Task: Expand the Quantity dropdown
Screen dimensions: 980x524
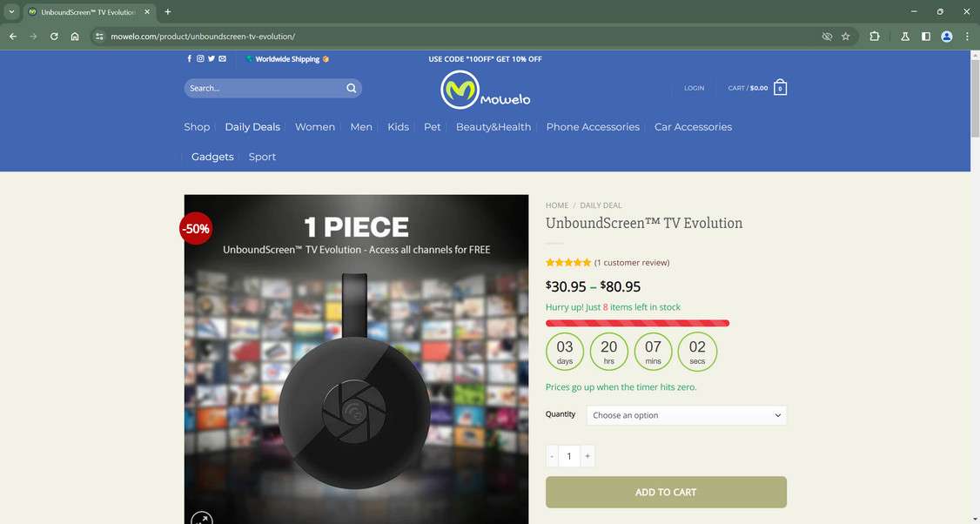Action: coord(686,415)
